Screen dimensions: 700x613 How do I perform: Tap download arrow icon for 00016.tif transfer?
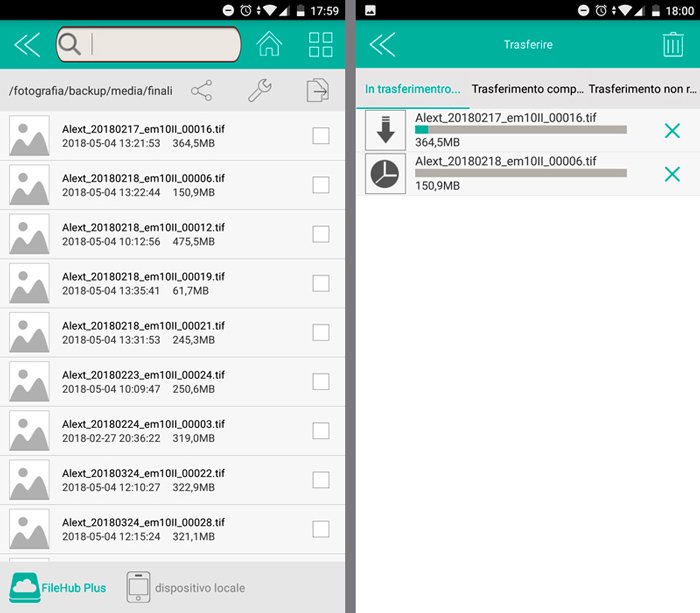tap(385, 130)
